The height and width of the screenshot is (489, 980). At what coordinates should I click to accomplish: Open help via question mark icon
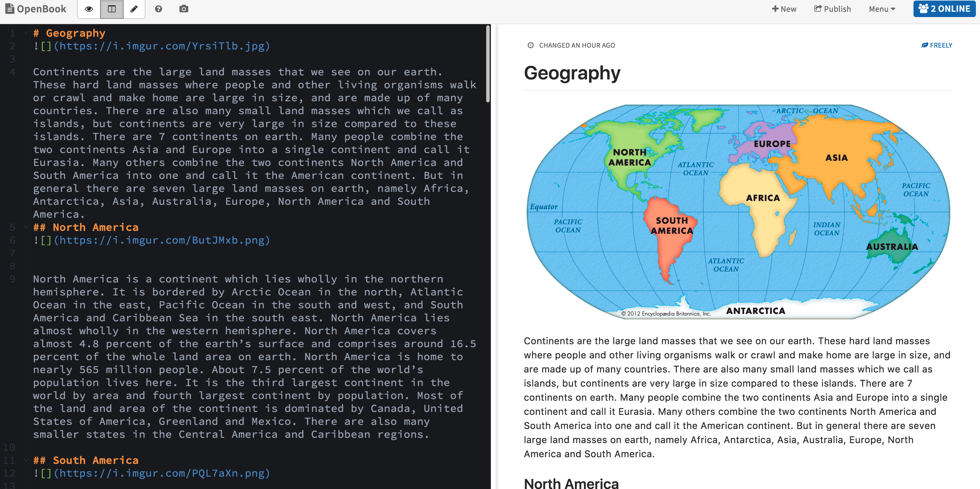[x=159, y=9]
